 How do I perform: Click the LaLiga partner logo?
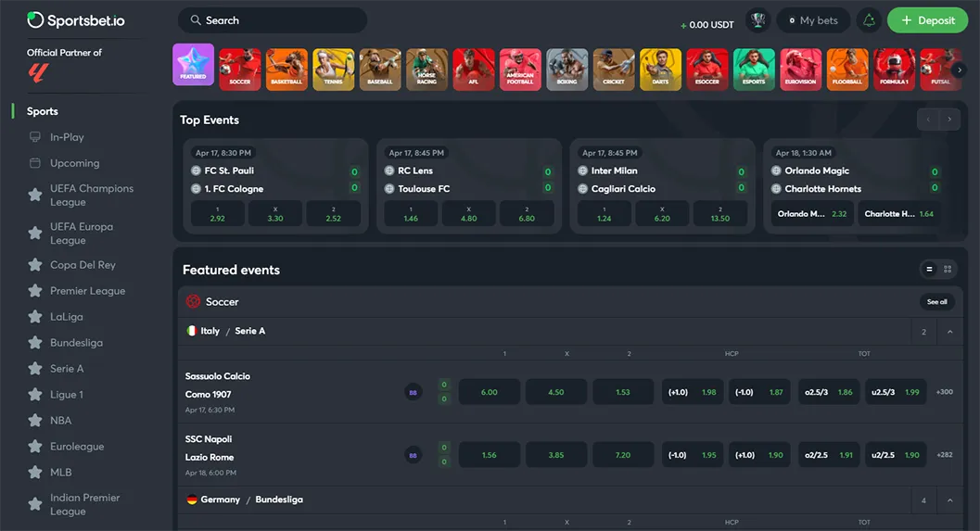tap(37, 74)
